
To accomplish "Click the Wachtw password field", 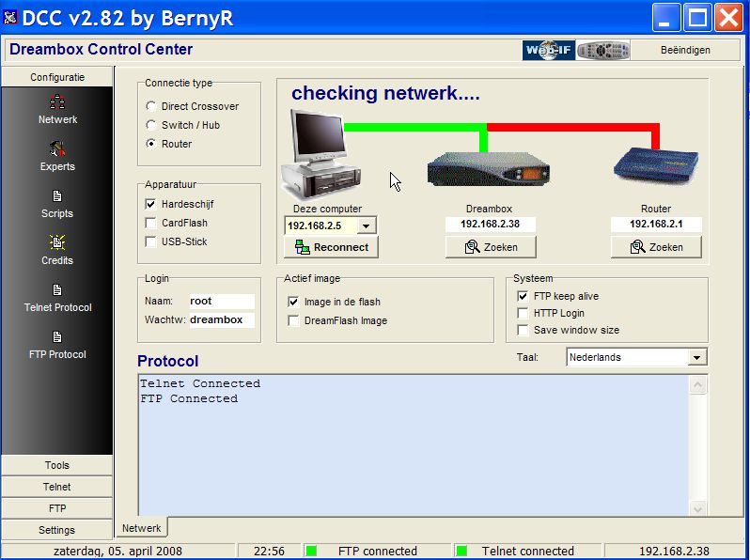I will point(222,319).
